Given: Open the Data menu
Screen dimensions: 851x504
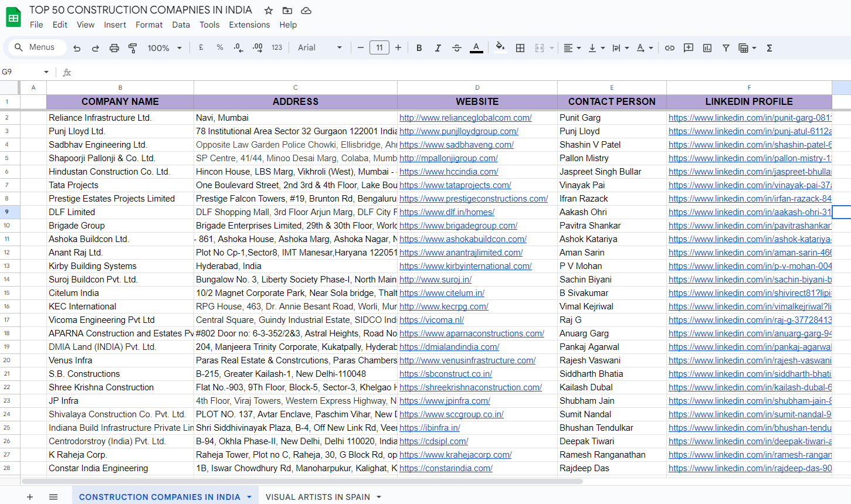Looking at the screenshot, I should (181, 25).
